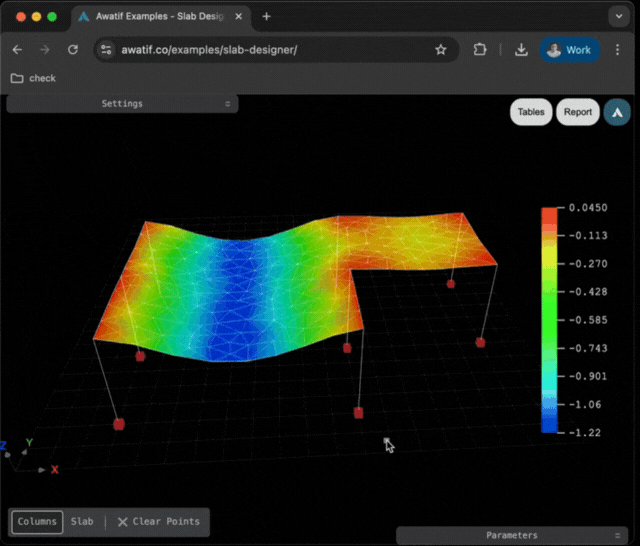Open the browser downloads icon
This screenshot has width=640, height=546.
(x=521, y=50)
